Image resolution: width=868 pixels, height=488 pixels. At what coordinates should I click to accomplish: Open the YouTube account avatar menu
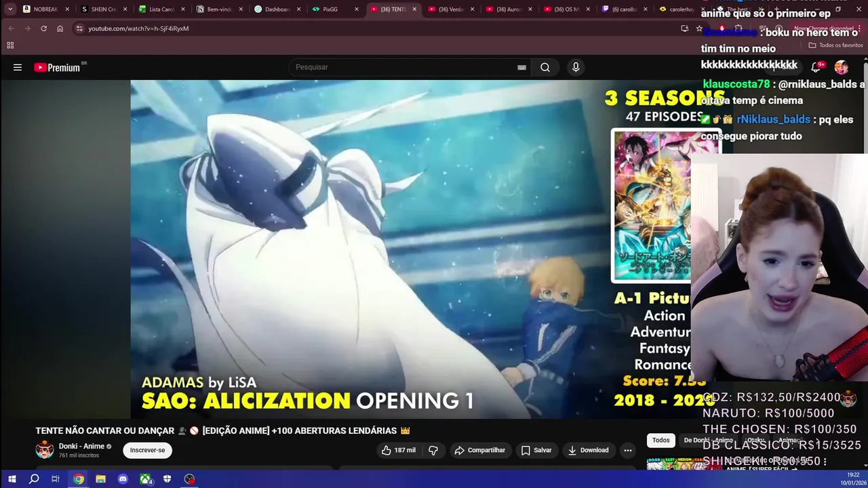841,67
